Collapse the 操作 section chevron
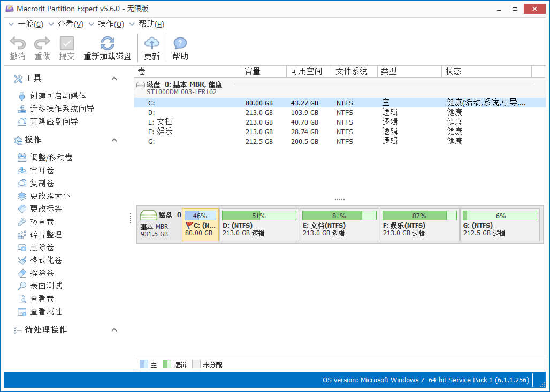This screenshot has height=392, width=550. pyautogui.click(x=114, y=140)
